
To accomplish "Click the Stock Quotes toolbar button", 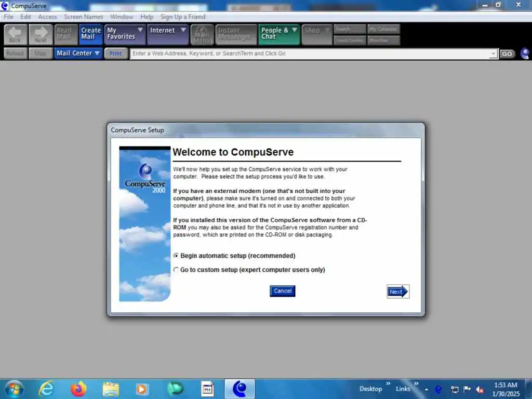I will tap(350, 41).
